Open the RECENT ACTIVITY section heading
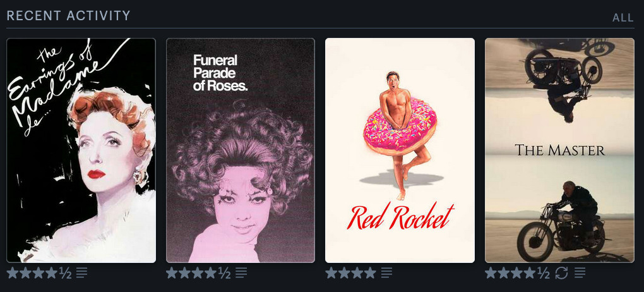 [x=69, y=16]
